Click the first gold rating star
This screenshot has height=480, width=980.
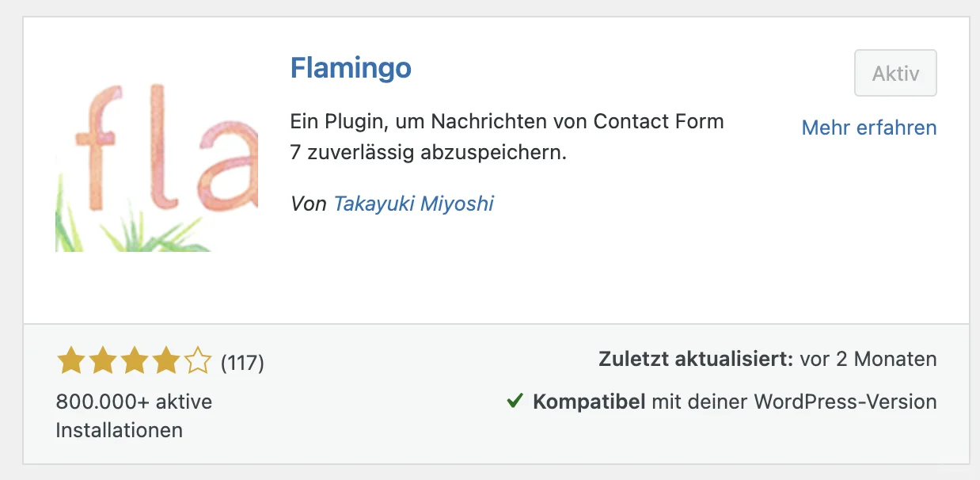70,362
